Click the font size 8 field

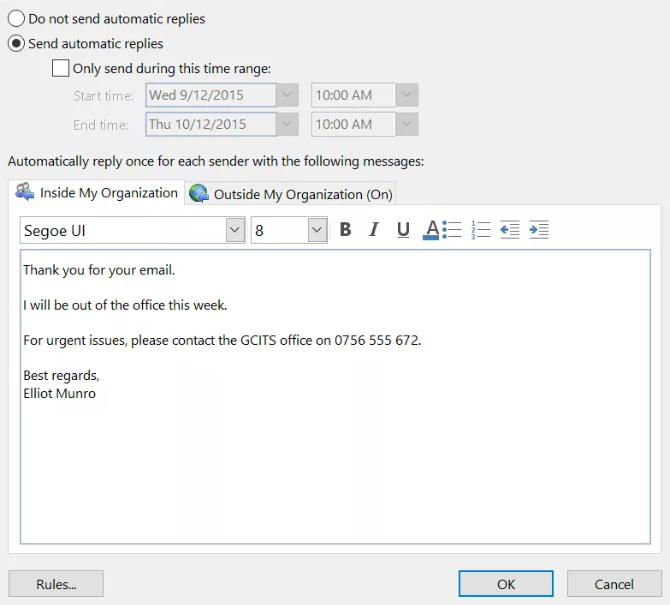pyautogui.click(x=279, y=230)
